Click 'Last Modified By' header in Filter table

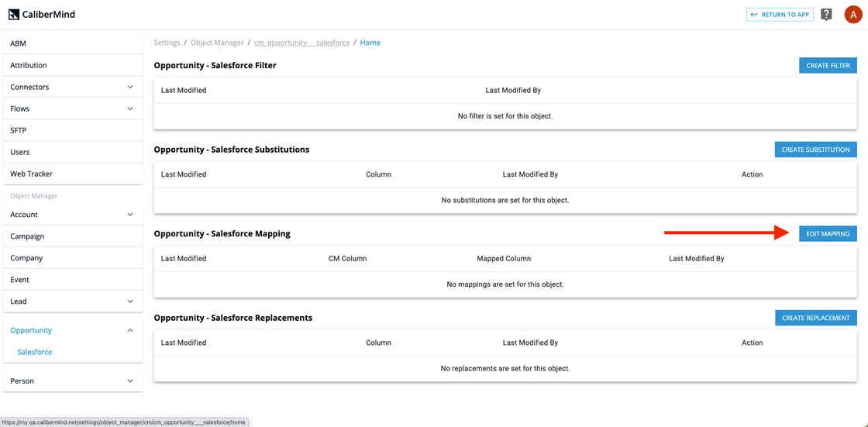point(513,90)
